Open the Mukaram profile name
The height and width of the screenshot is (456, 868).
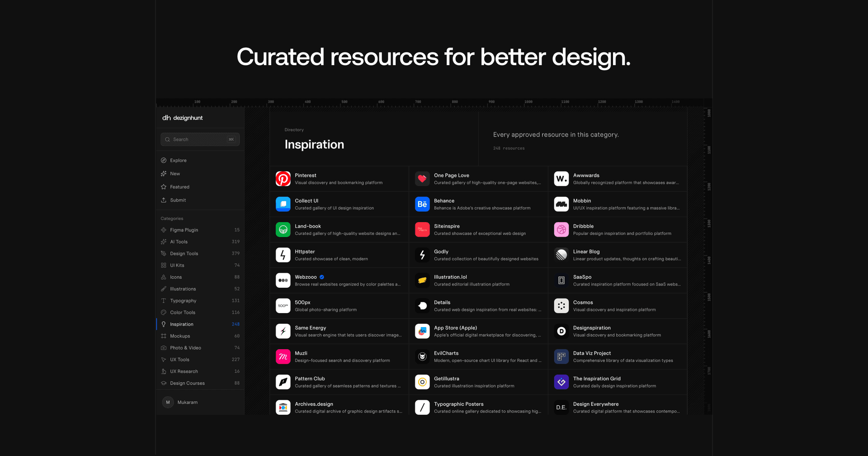point(187,402)
